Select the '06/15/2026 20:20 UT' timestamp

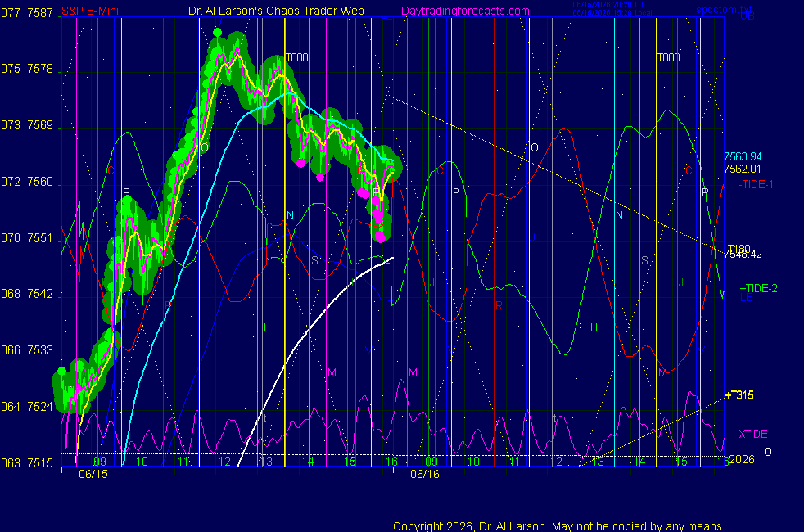coord(608,5)
